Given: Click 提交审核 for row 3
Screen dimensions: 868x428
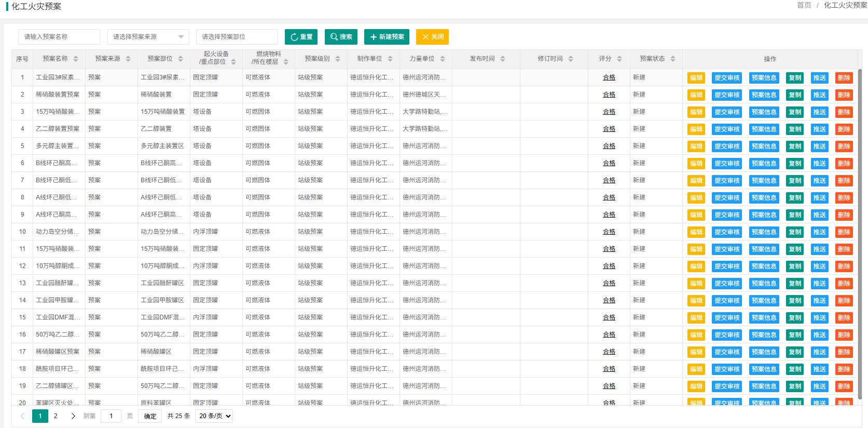Looking at the screenshot, I should coord(726,112).
